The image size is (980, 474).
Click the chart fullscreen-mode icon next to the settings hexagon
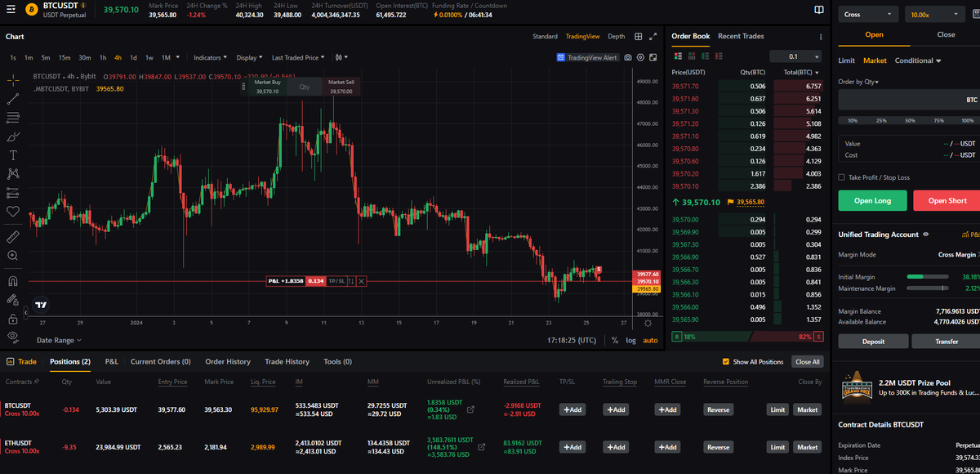[654, 58]
